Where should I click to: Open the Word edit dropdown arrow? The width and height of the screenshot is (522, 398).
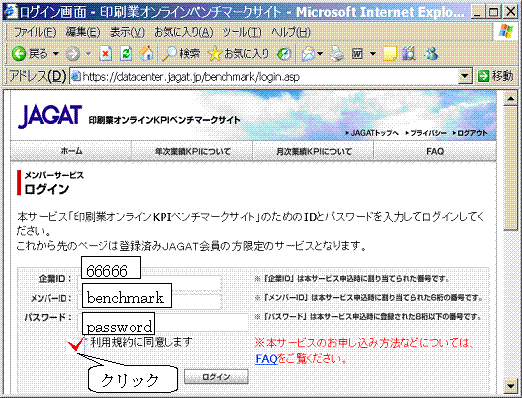pyautogui.click(x=373, y=54)
